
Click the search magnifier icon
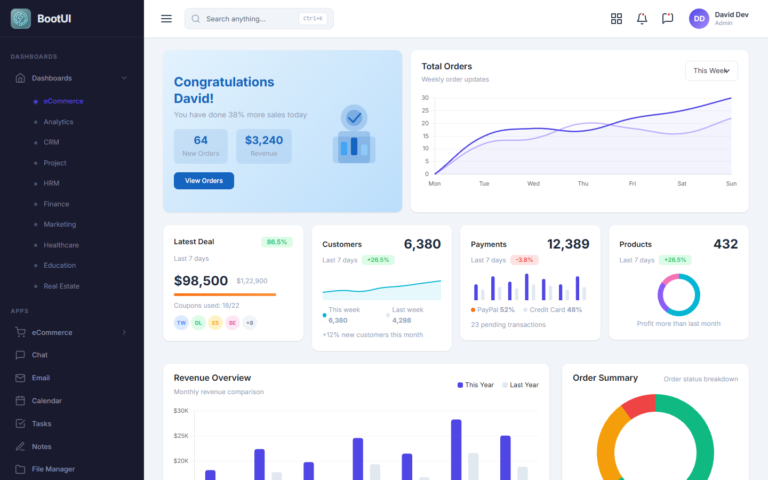pyautogui.click(x=195, y=19)
